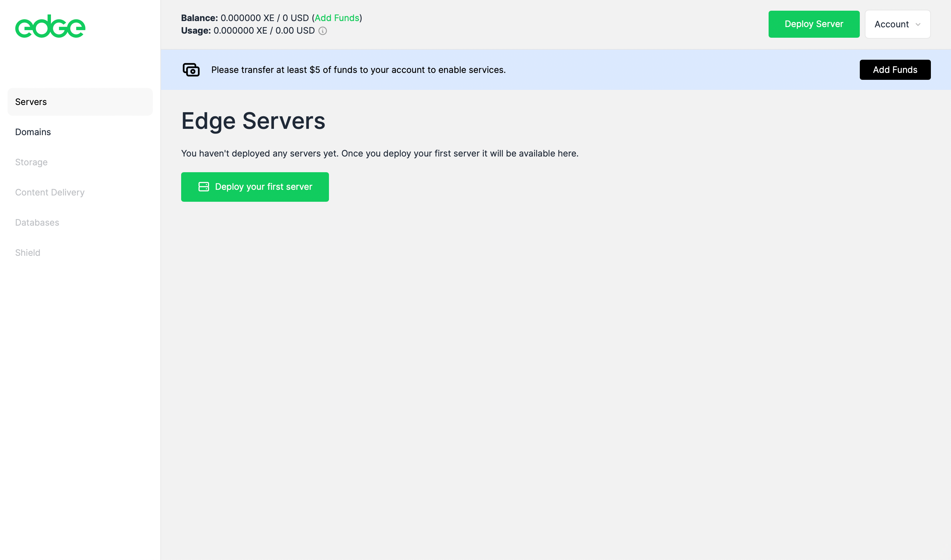
Task: Click the no servers deployed message
Action: click(x=380, y=154)
